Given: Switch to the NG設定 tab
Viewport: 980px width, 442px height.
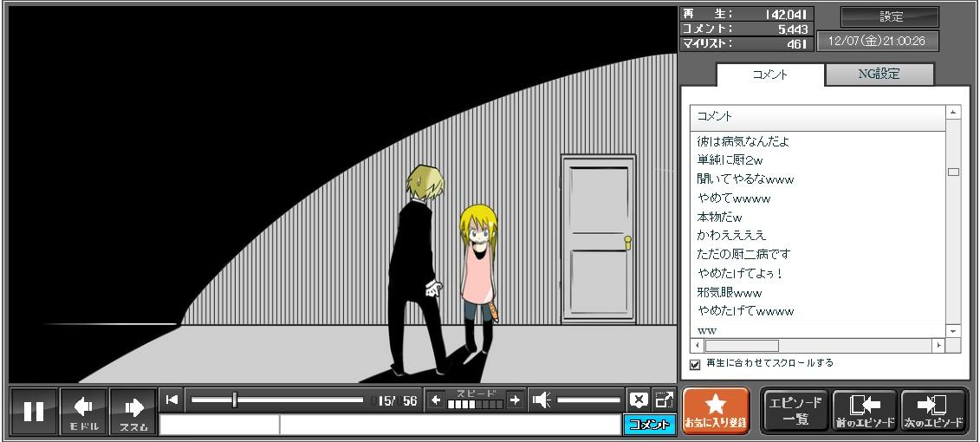Looking at the screenshot, I should tap(879, 75).
